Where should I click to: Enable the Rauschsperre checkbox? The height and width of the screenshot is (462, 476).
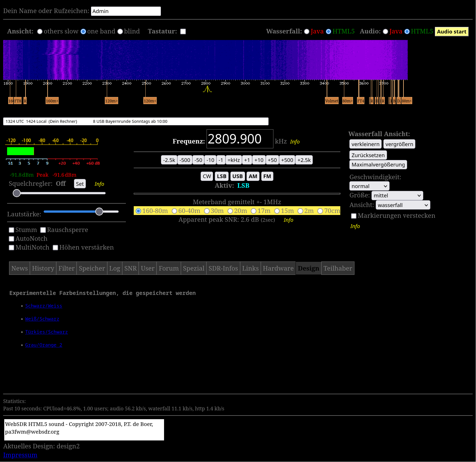tap(43, 230)
